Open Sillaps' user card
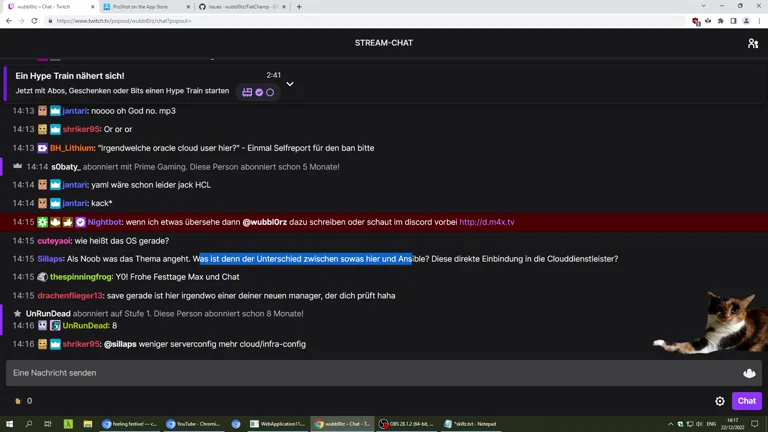The image size is (768, 432). 50,259
